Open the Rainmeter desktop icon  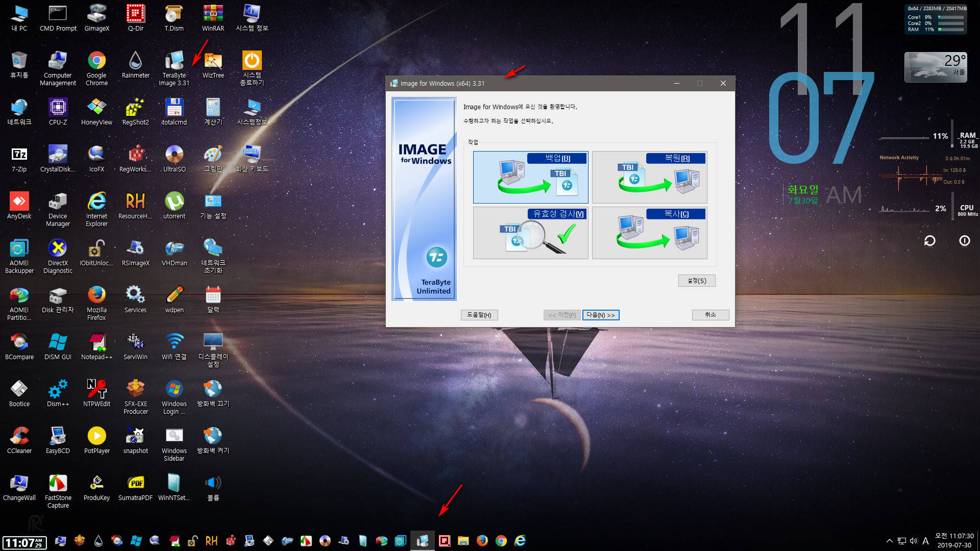[x=135, y=65]
